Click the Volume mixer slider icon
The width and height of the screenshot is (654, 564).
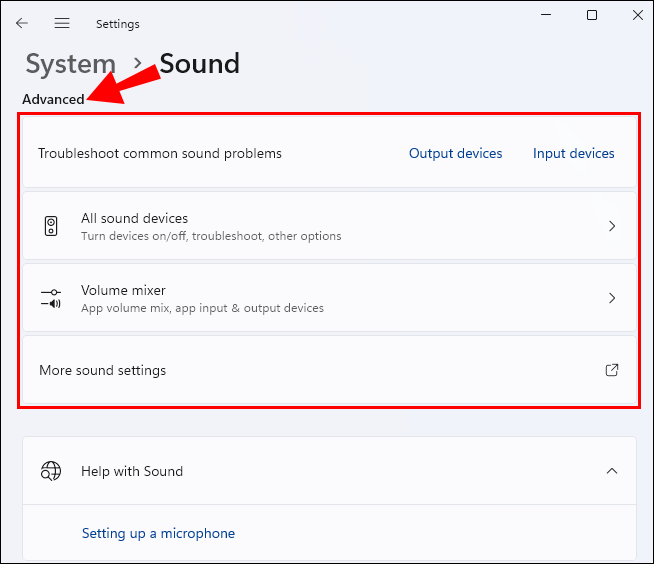[51, 298]
